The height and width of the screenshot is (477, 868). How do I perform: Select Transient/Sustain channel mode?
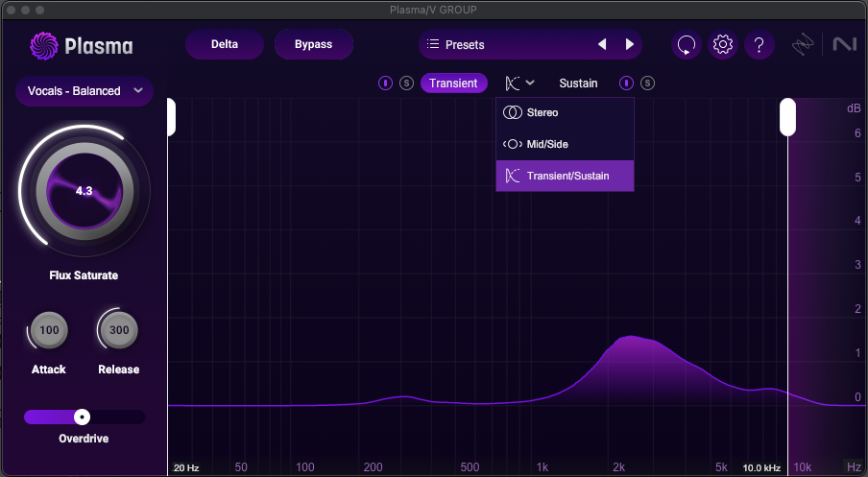(565, 176)
